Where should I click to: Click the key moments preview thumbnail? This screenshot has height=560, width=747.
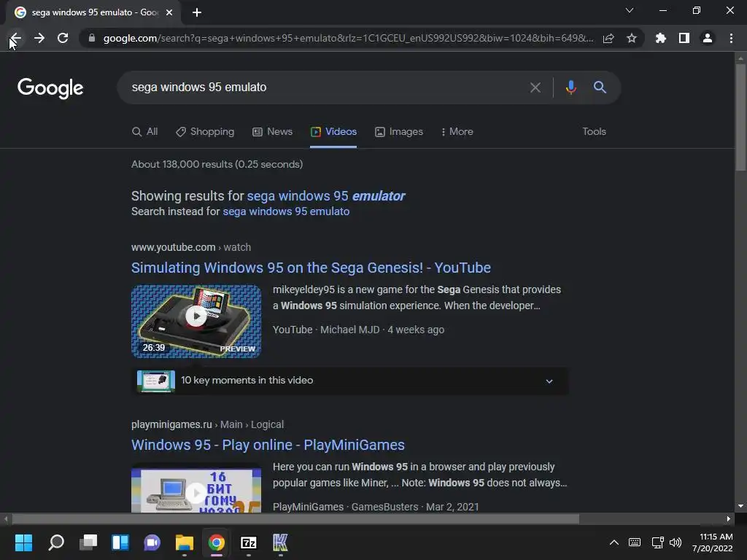[x=156, y=381]
